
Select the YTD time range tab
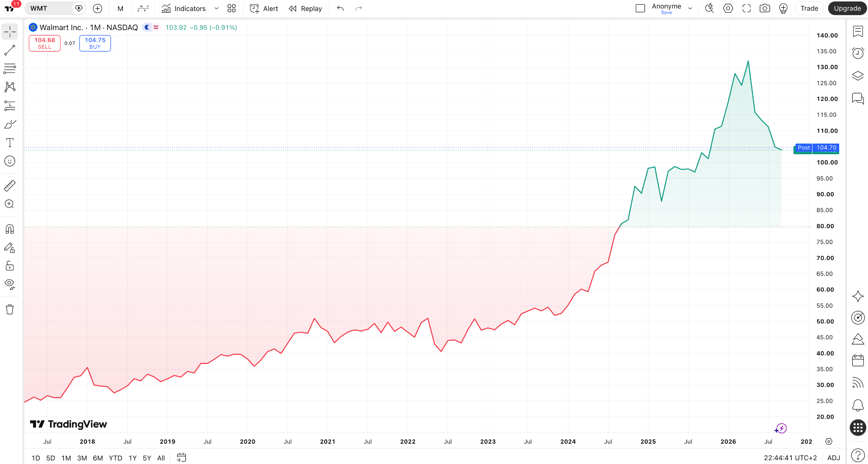tap(115, 458)
